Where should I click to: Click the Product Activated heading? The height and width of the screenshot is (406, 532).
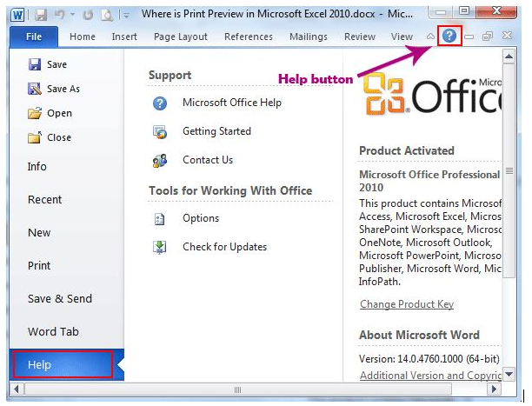[407, 150]
